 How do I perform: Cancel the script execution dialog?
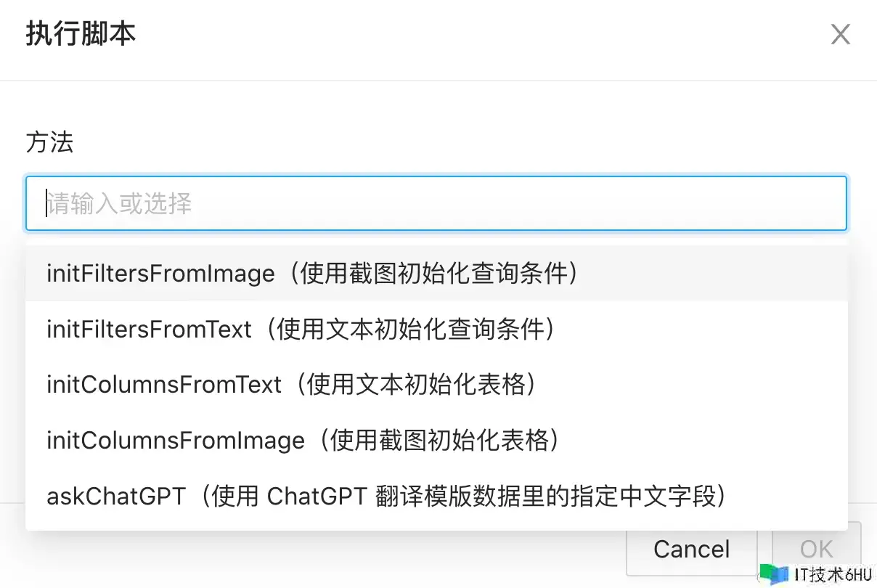coord(692,549)
